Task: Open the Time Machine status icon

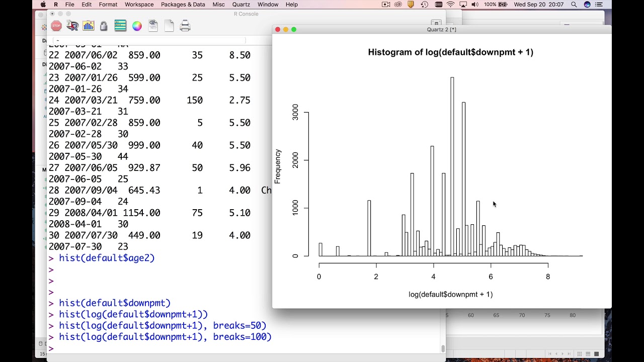Action: [424, 5]
